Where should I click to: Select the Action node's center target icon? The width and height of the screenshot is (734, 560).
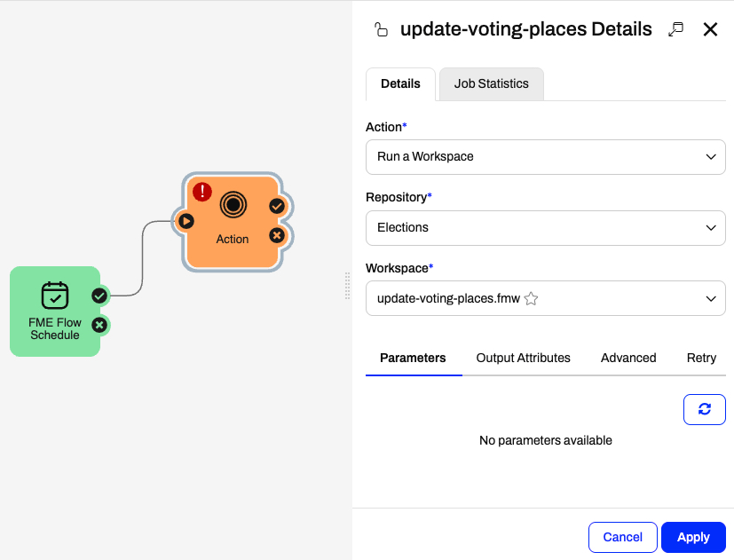(x=233, y=205)
